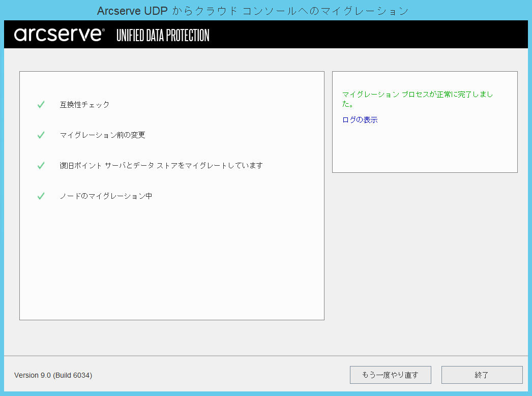Click the もう一度やり直す (Retry) button

[x=390, y=375]
